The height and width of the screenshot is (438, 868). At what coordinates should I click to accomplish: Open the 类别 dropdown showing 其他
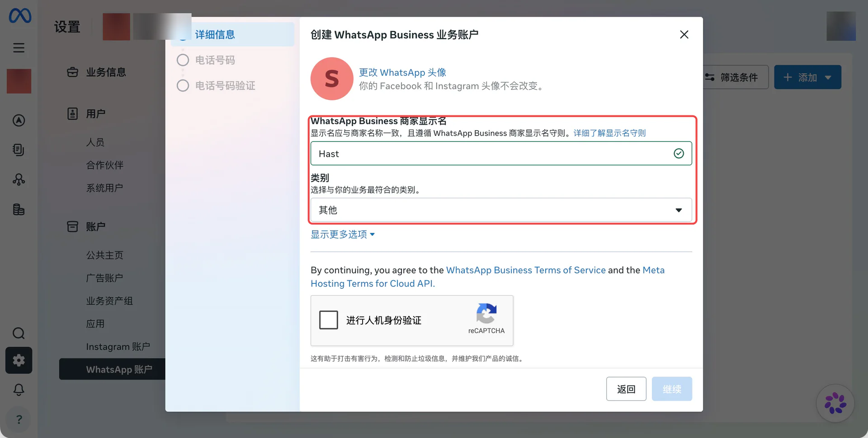pos(501,210)
